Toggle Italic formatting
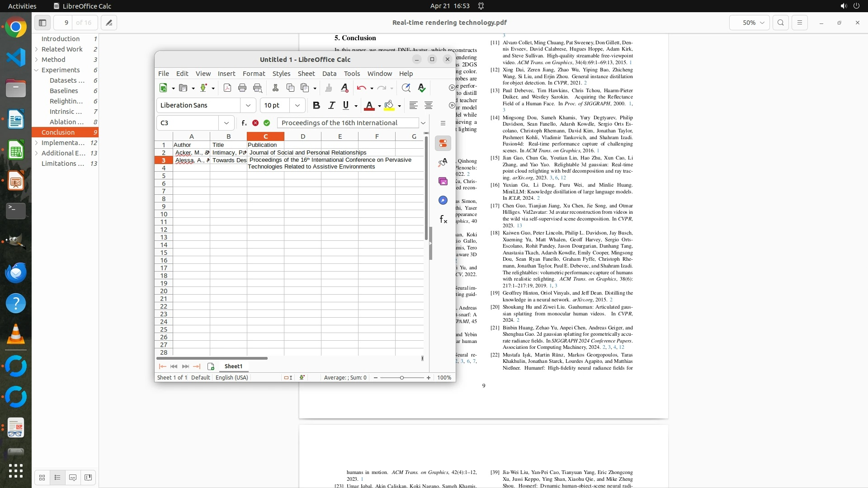868x488 pixels. (331, 105)
